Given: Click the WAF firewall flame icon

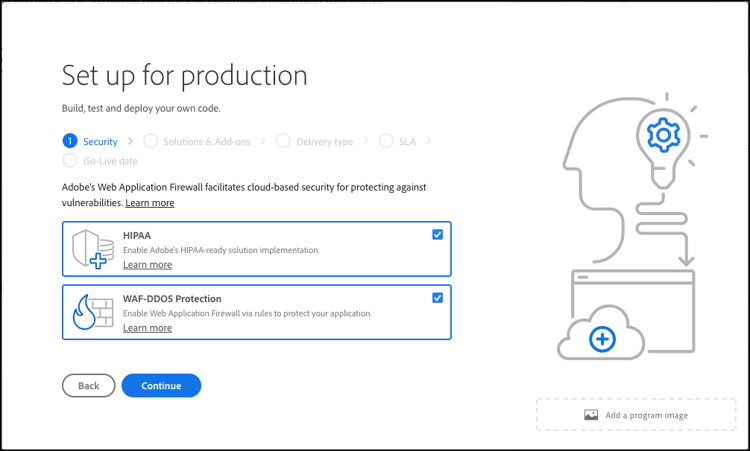Looking at the screenshot, I should pos(92,312).
